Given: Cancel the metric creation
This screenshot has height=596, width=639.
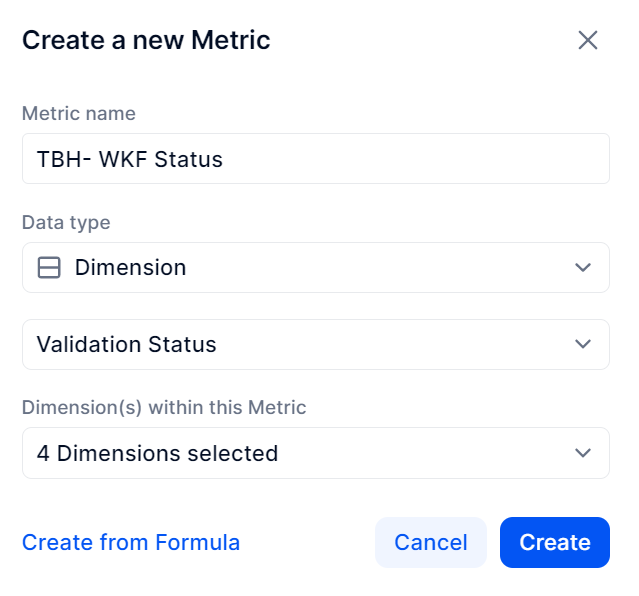Looking at the screenshot, I should [431, 543].
